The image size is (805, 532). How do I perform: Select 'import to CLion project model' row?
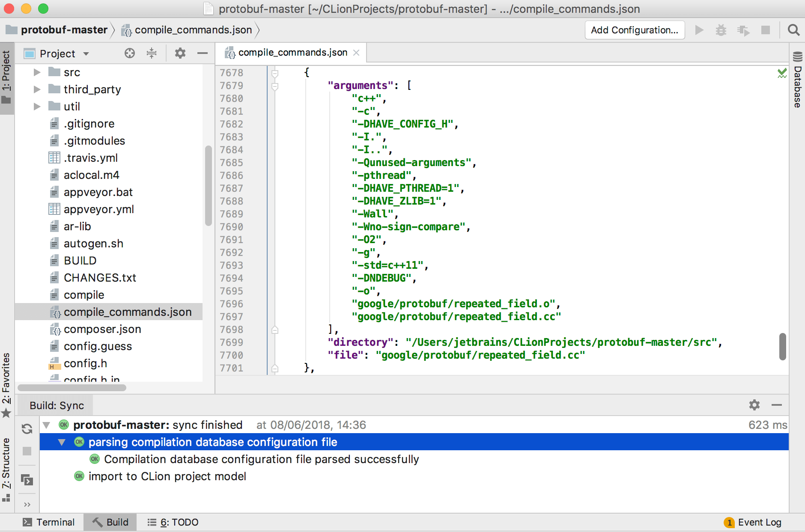point(414,476)
